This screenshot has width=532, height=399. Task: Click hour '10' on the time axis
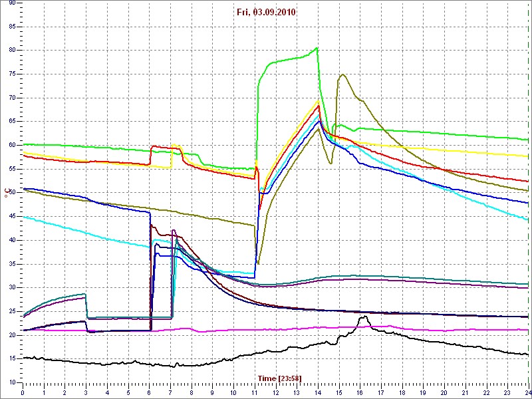(x=233, y=392)
